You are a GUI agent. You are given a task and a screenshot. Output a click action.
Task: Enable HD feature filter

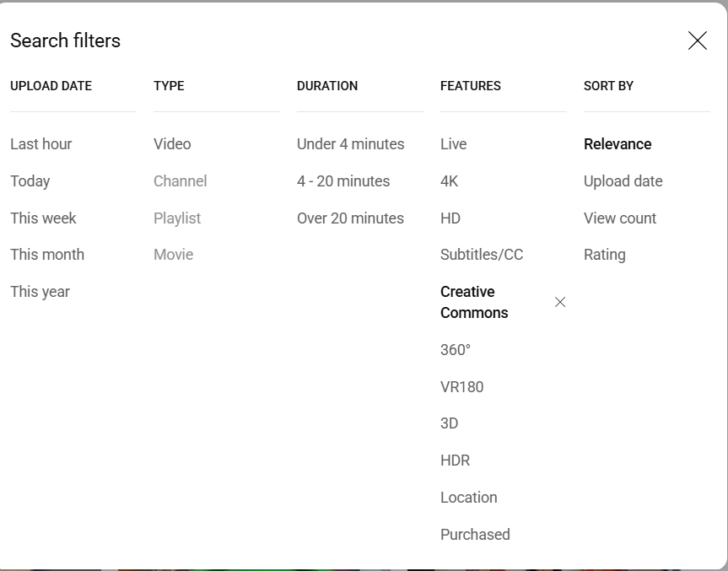click(450, 218)
